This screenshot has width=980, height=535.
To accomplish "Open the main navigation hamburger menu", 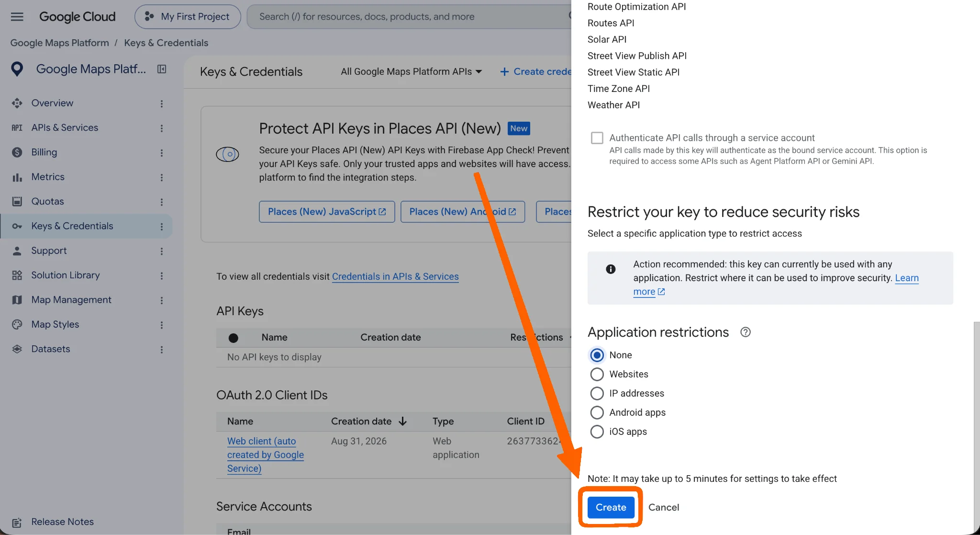I will click(x=17, y=17).
